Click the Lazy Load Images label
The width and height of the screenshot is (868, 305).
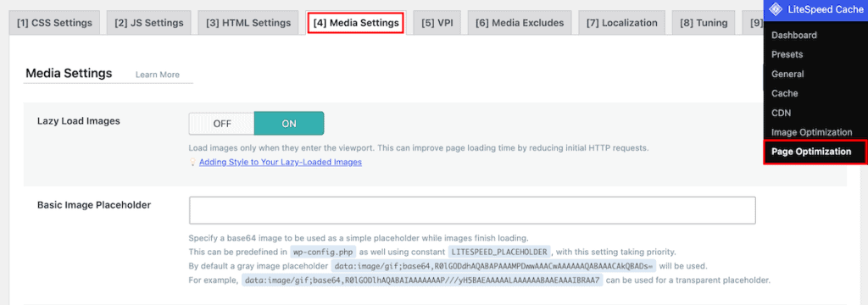click(79, 120)
